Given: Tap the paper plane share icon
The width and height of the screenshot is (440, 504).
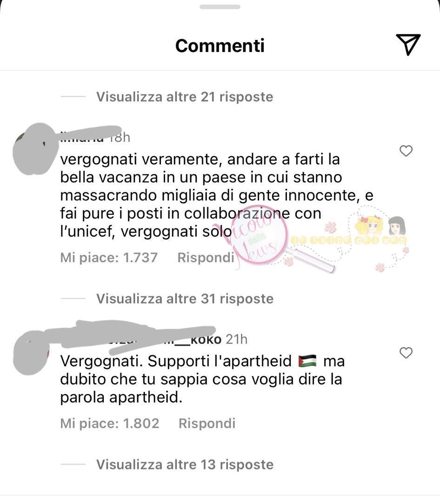Looking at the screenshot, I should tap(408, 45).
